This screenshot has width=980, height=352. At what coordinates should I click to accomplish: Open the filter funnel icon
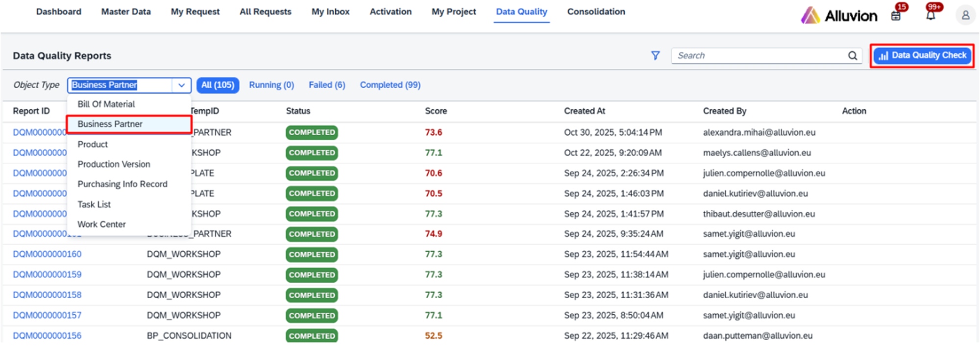(655, 56)
